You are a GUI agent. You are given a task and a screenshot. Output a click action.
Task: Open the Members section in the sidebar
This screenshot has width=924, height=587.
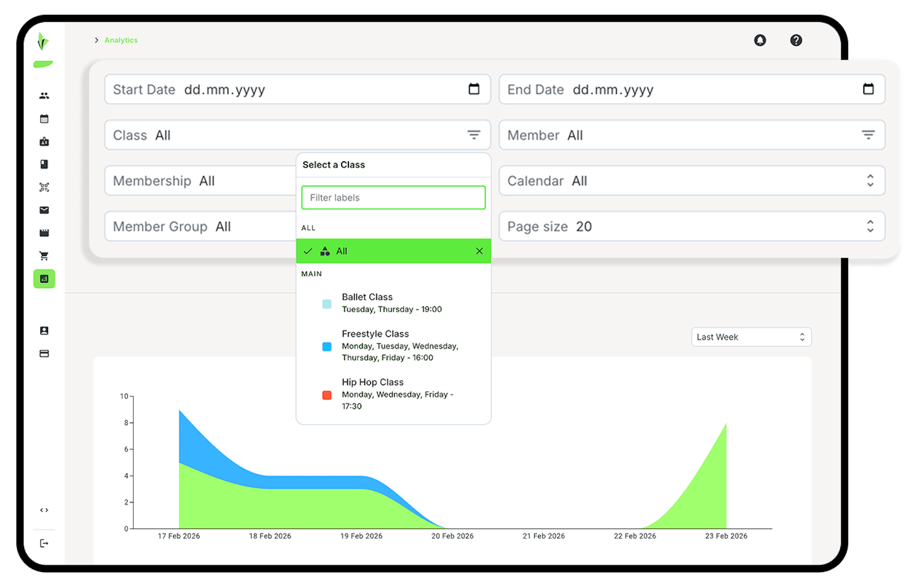tap(44, 95)
